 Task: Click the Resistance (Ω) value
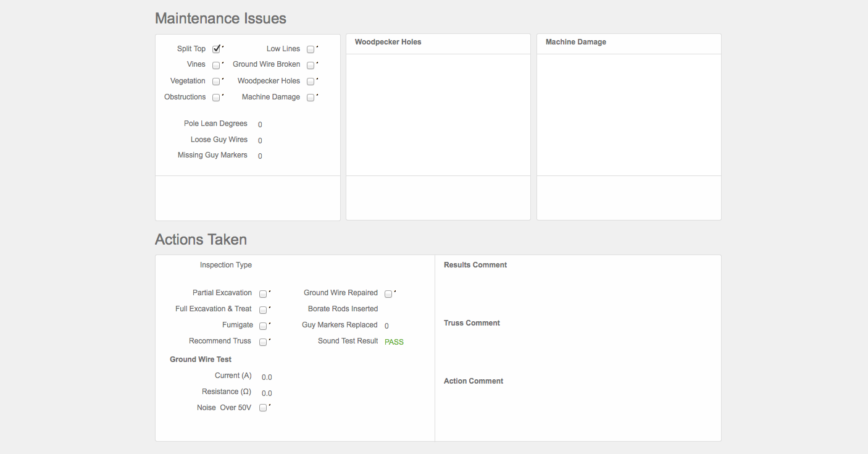(x=267, y=393)
